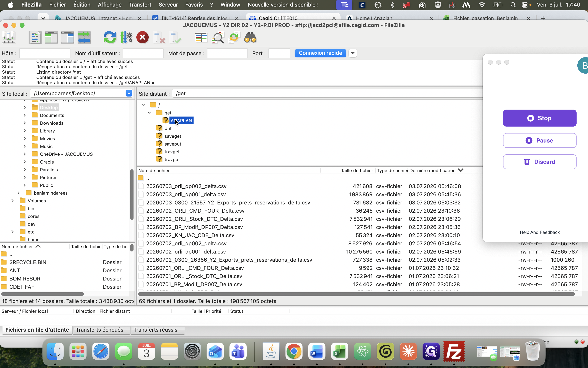This screenshot has width=588, height=368.
Task: Open the Site Manager icon
Action: point(9,38)
